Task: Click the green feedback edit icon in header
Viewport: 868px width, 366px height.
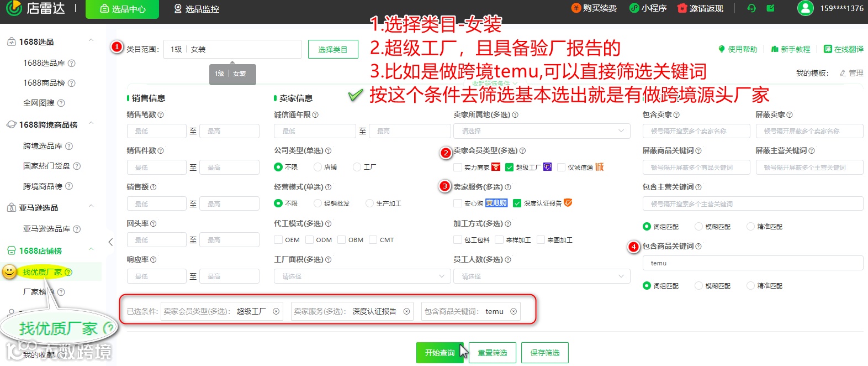Action: pyautogui.click(x=770, y=8)
